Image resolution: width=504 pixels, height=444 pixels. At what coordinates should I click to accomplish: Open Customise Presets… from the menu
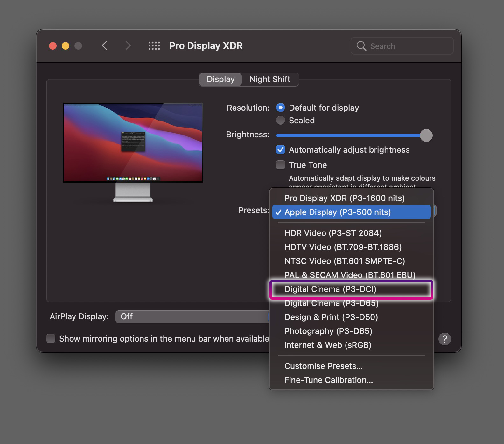(351, 366)
